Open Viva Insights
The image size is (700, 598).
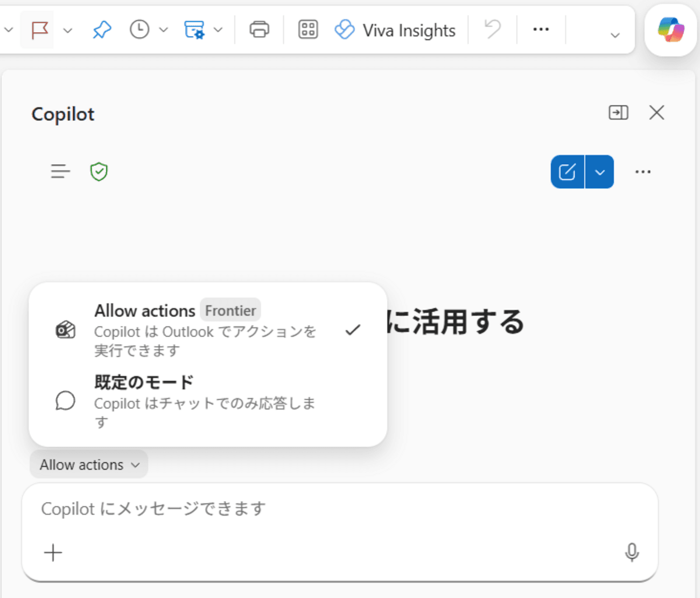tap(395, 30)
